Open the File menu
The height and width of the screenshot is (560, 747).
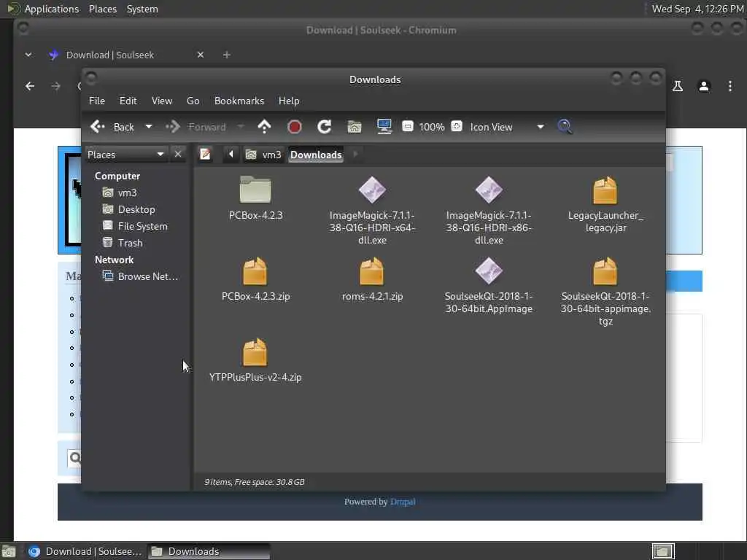97,101
